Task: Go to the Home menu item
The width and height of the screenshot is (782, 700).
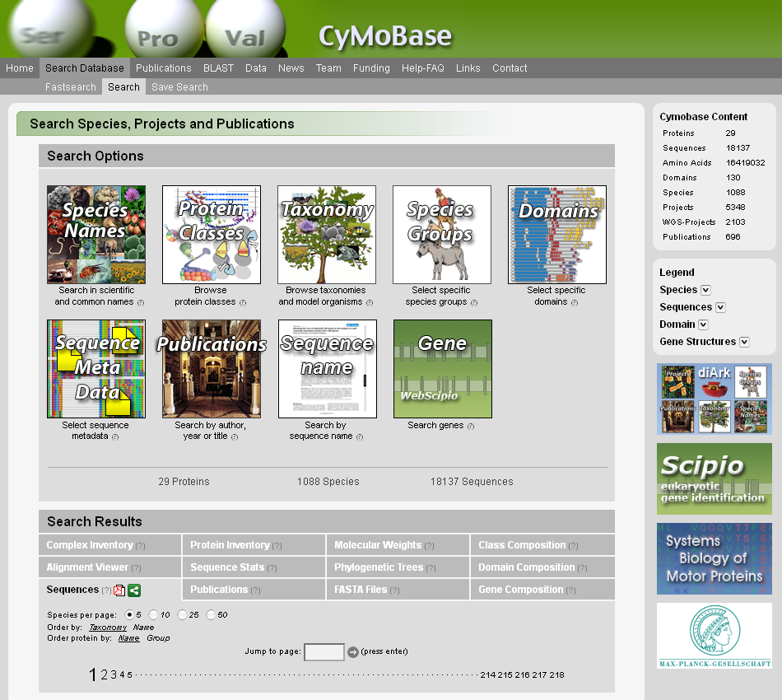Action: click(20, 68)
